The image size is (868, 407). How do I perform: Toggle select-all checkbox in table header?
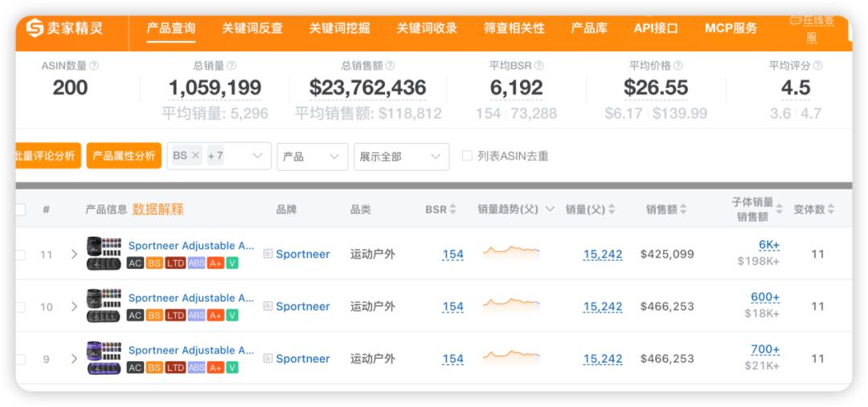point(20,210)
